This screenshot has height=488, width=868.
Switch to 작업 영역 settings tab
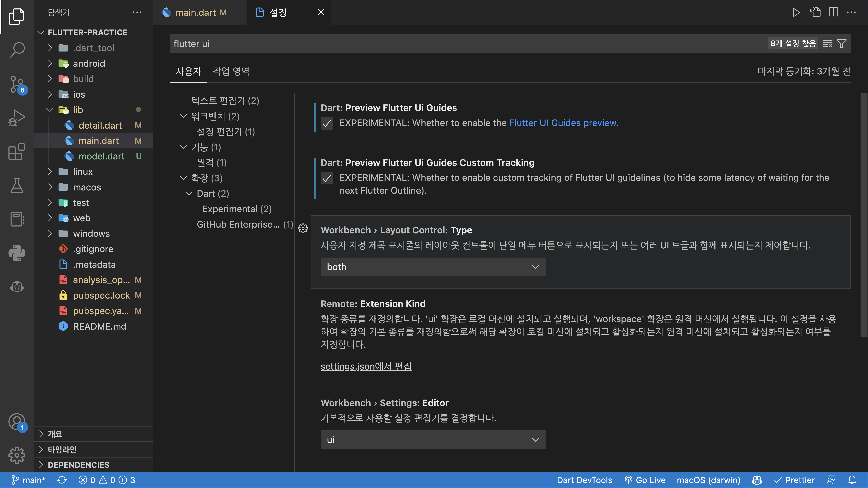coord(231,71)
